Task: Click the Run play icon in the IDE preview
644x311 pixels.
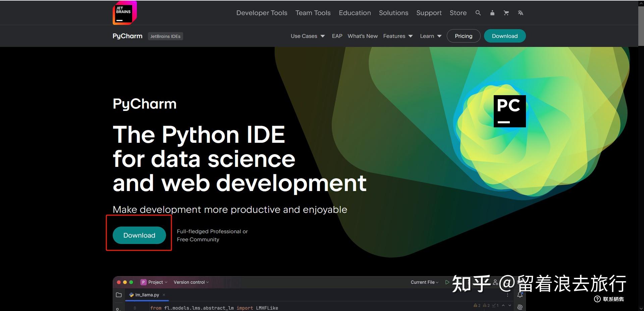Action: [447, 282]
